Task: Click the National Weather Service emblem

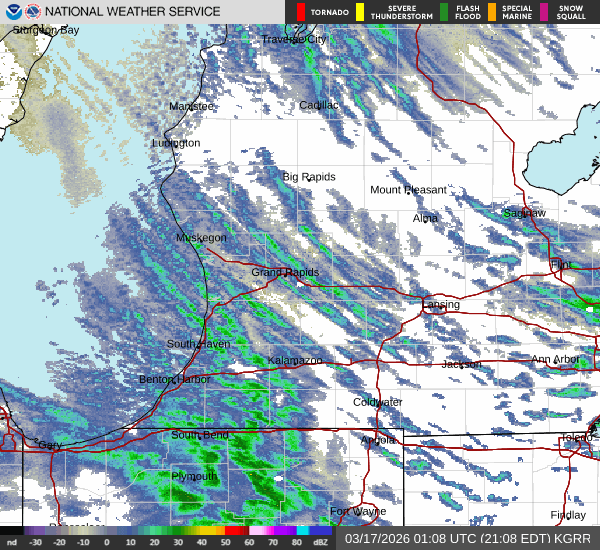Action: pyautogui.click(x=33, y=11)
